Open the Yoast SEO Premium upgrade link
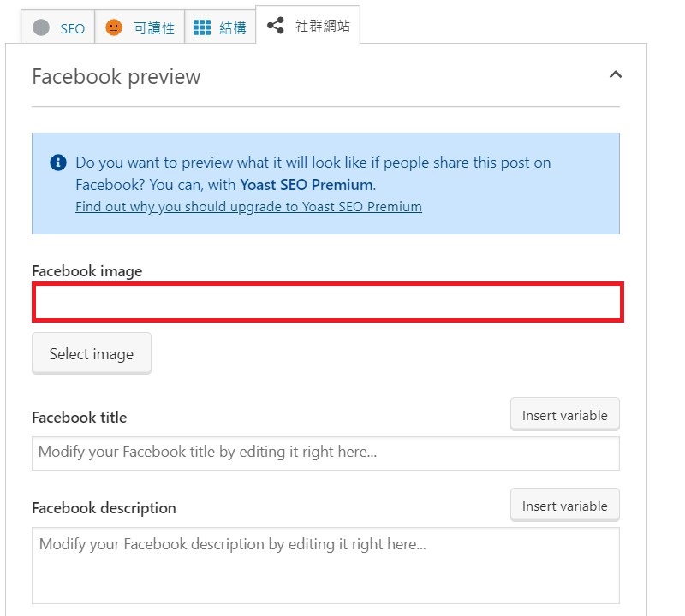The height and width of the screenshot is (616, 685). point(250,206)
